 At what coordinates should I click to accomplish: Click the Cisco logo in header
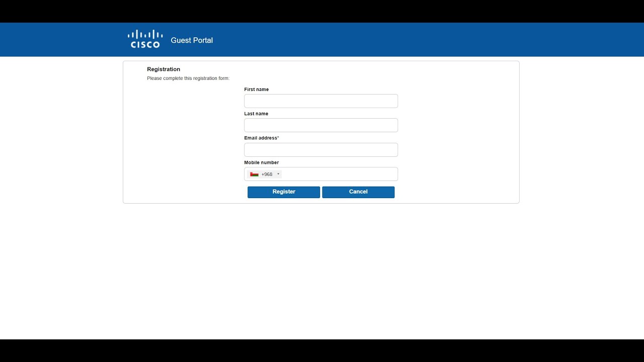pyautogui.click(x=145, y=39)
